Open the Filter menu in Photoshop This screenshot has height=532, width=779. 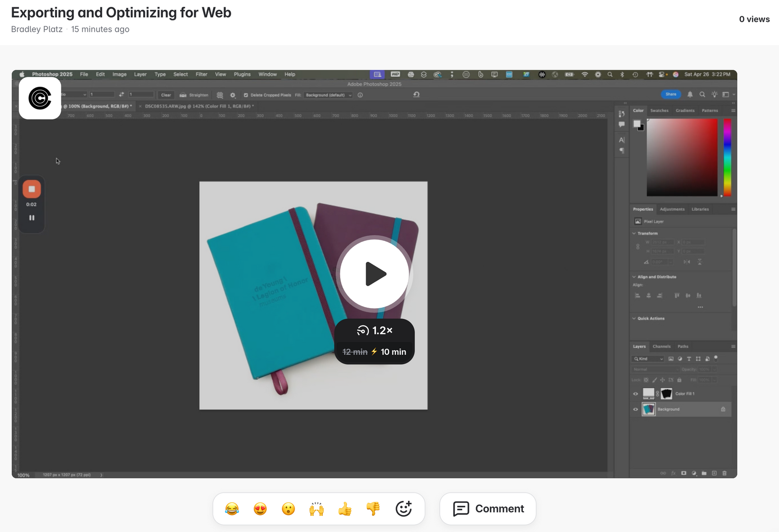[201, 74]
